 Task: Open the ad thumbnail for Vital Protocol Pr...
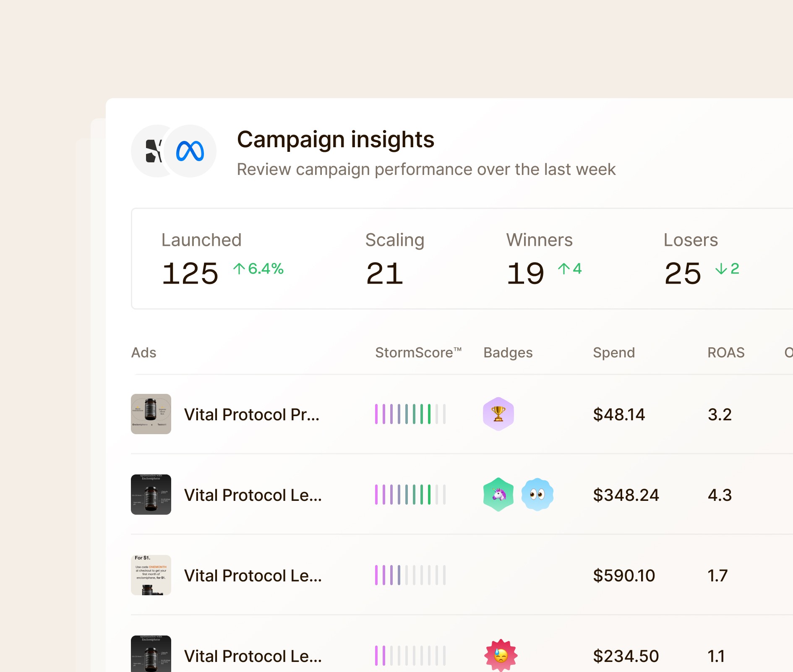(151, 414)
